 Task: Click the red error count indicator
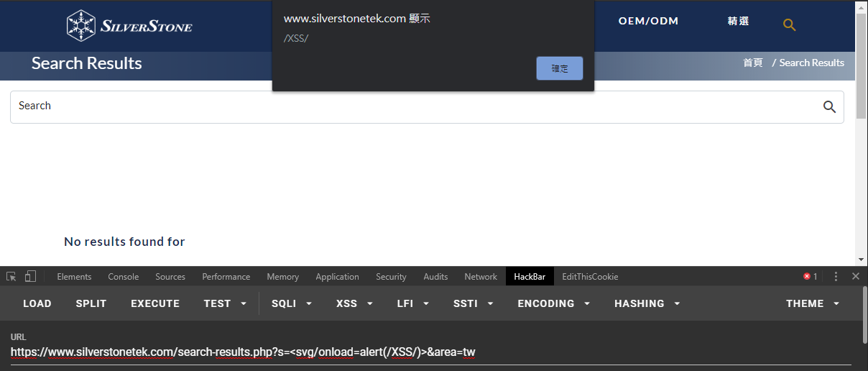tap(811, 276)
